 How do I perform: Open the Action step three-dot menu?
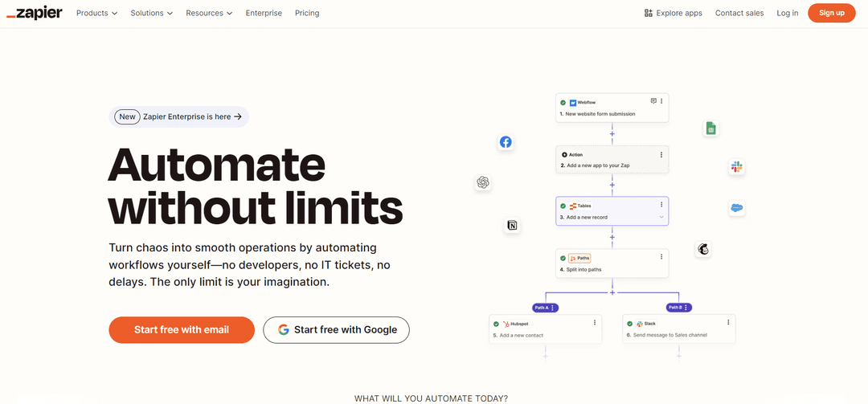pyautogui.click(x=661, y=154)
